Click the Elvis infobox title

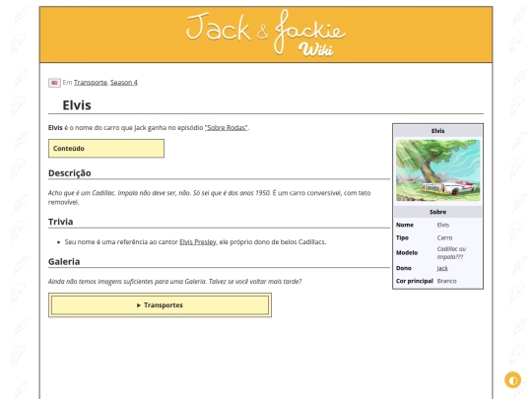[437, 131]
